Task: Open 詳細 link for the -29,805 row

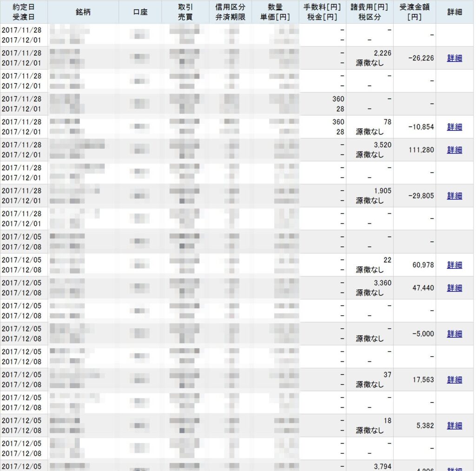Action: point(454,196)
